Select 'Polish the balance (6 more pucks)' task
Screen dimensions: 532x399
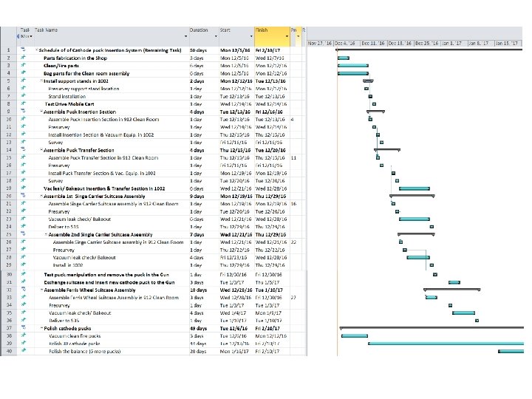84,351
